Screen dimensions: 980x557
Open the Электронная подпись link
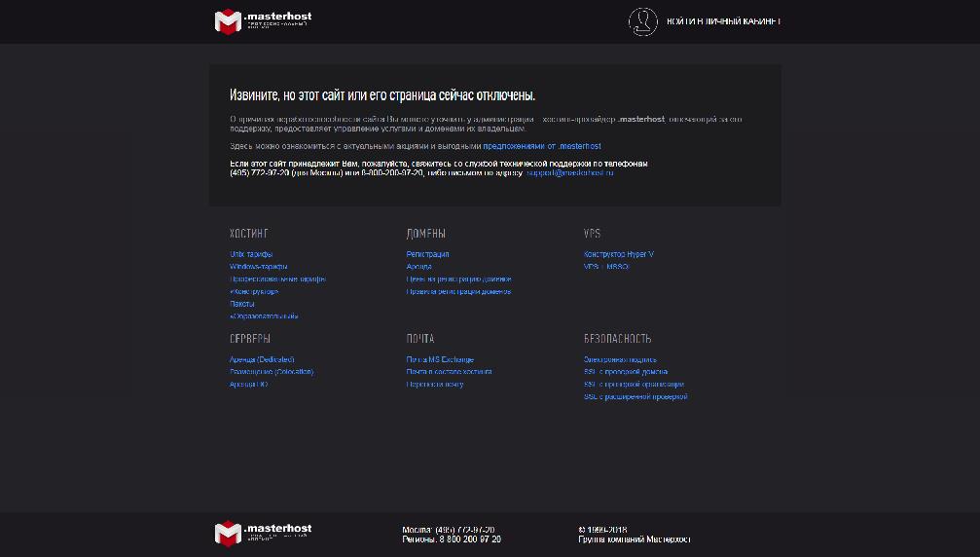pyautogui.click(x=620, y=359)
